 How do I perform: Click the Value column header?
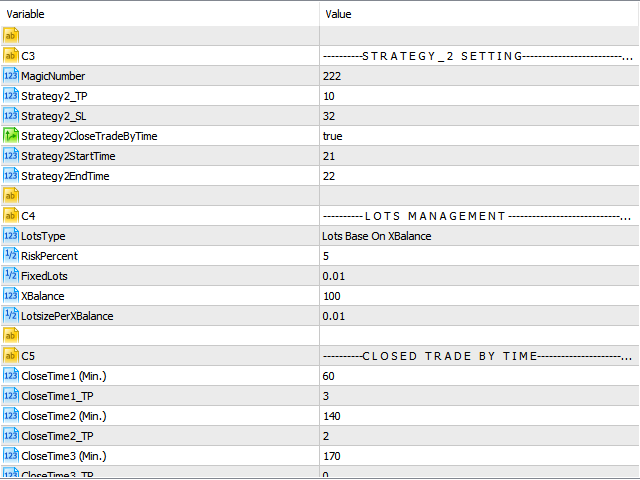[x=478, y=15]
